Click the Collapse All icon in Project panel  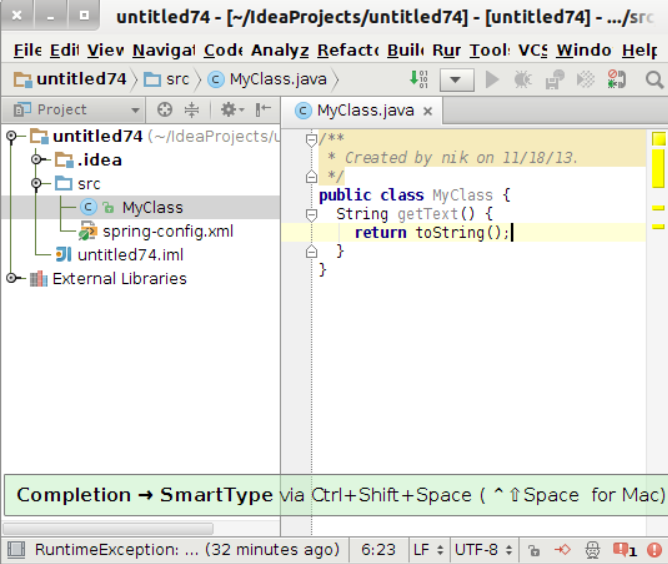pyautogui.click(x=192, y=110)
